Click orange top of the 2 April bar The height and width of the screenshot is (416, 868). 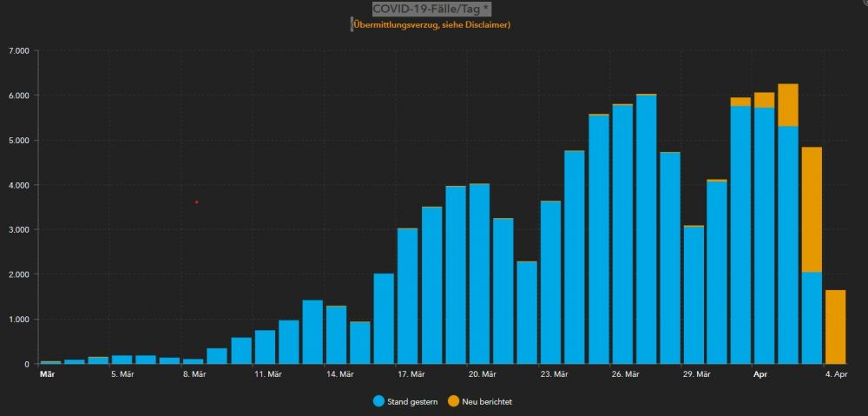[x=788, y=105]
